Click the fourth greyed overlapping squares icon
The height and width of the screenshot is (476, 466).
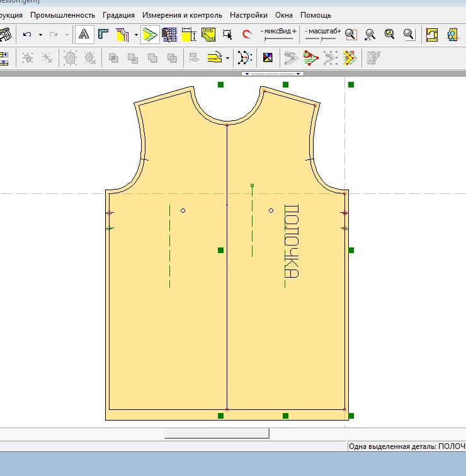pos(172,58)
